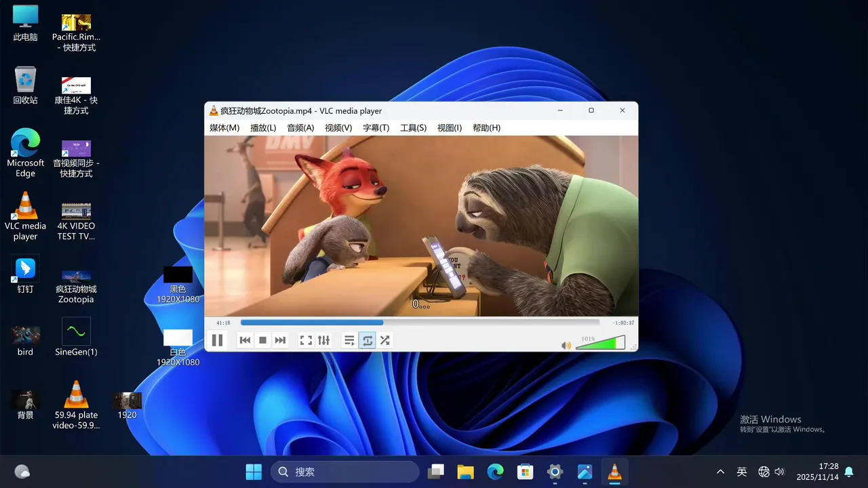Open network settings from the tray globe
868x488 pixels.
(x=764, y=472)
